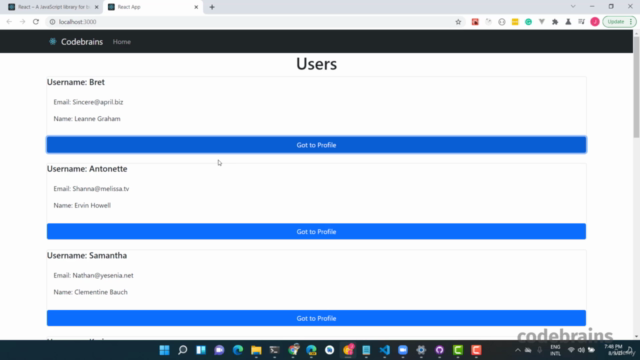Open the green Camtasia icon on the taskbar
The image size is (640, 360).
[x=458, y=350]
